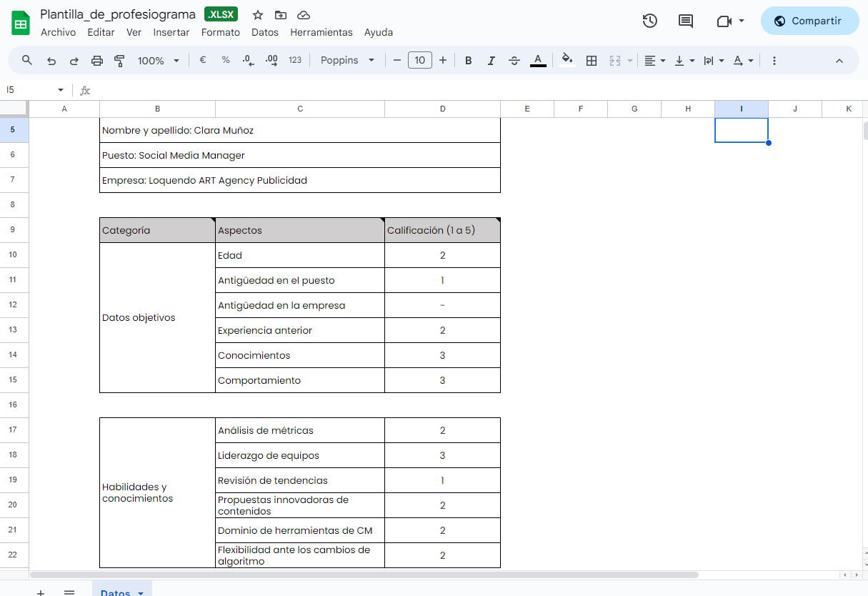
Task: Open version history
Action: coord(649,21)
